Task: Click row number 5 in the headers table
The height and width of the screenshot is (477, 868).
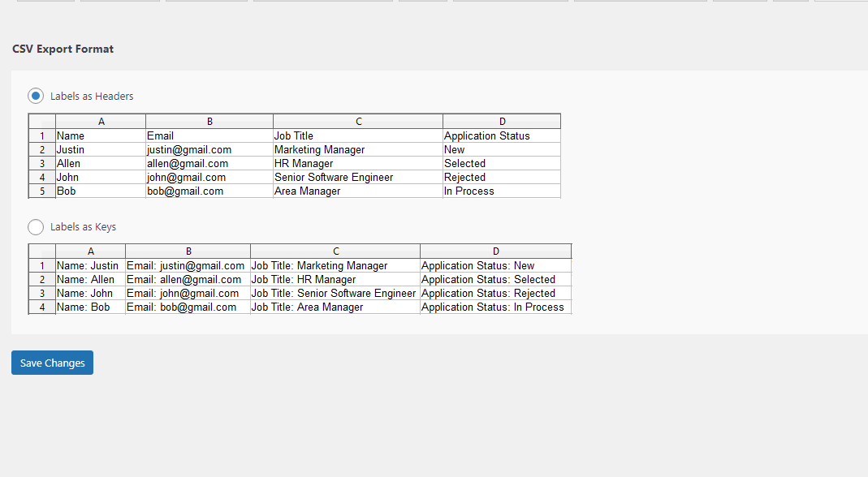Action: pyautogui.click(x=42, y=191)
